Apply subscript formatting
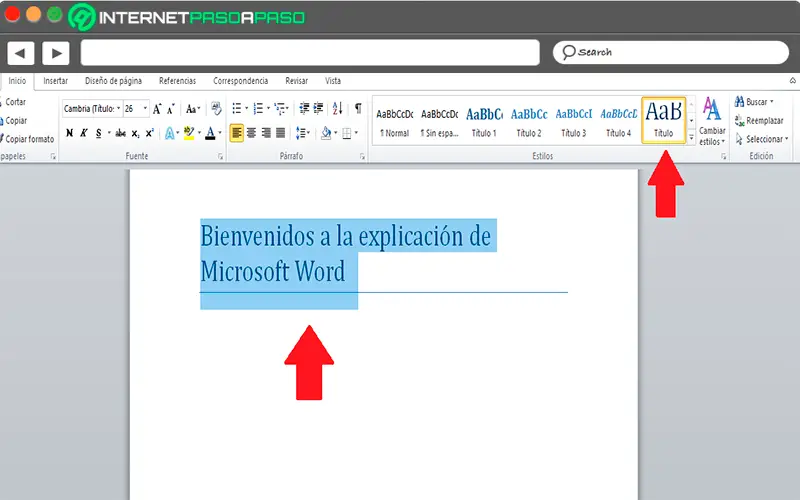Viewport: 800px width, 500px height. point(135,133)
